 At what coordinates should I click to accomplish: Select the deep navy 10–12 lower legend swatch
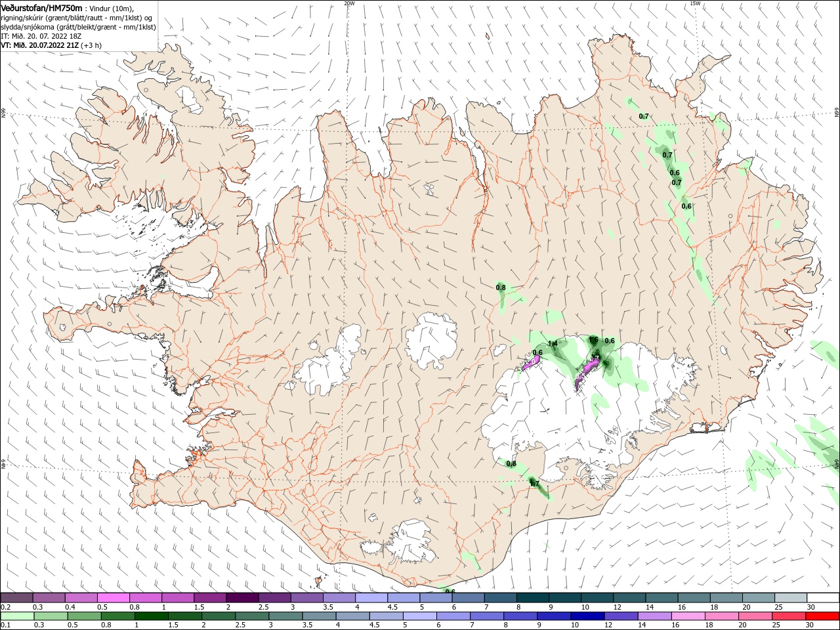588,616
